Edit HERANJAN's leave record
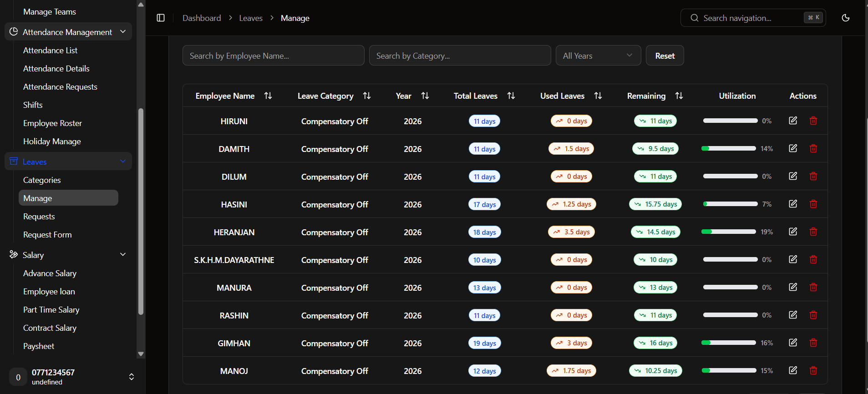This screenshot has width=868, height=394. 793,232
